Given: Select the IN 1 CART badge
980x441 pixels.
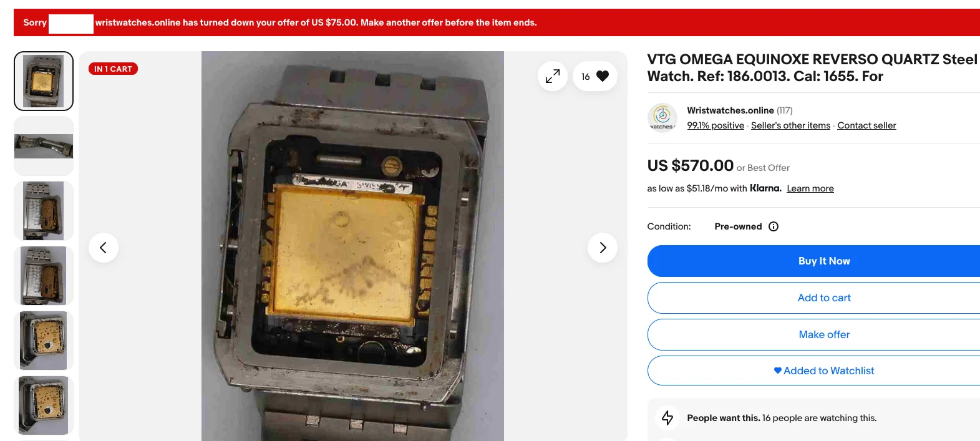Looking at the screenshot, I should [x=113, y=69].
